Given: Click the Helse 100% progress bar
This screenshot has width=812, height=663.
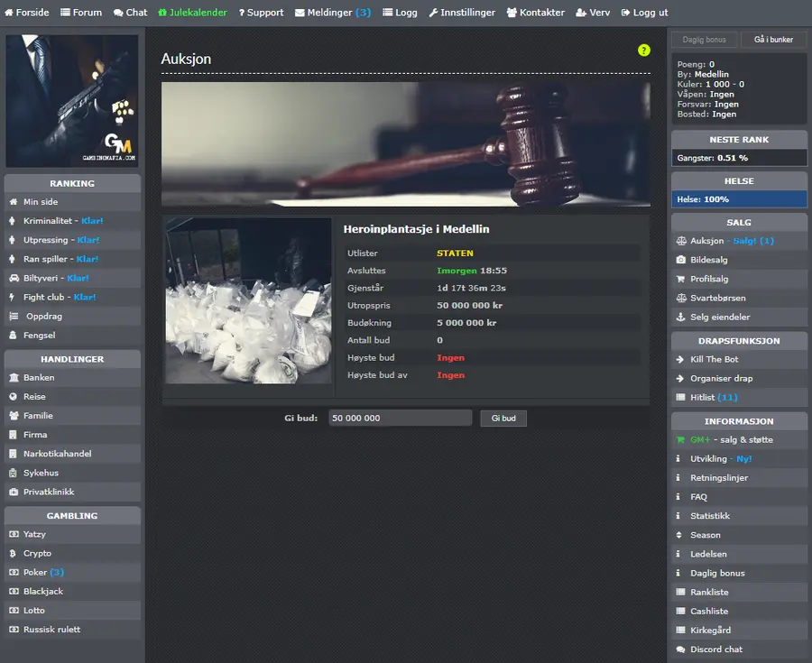Looking at the screenshot, I should pyautogui.click(x=739, y=199).
